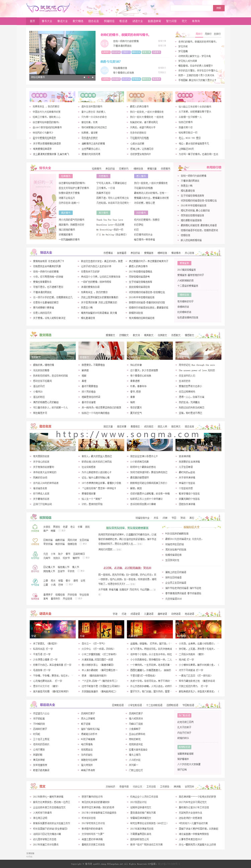Open headline 前昨今完美587
251x868 pixels.
[110, 62]
